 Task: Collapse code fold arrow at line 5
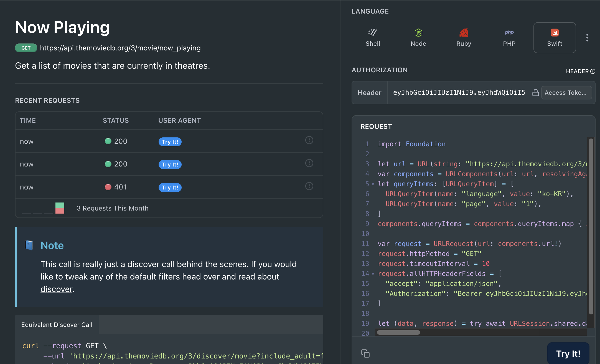tap(373, 184)
